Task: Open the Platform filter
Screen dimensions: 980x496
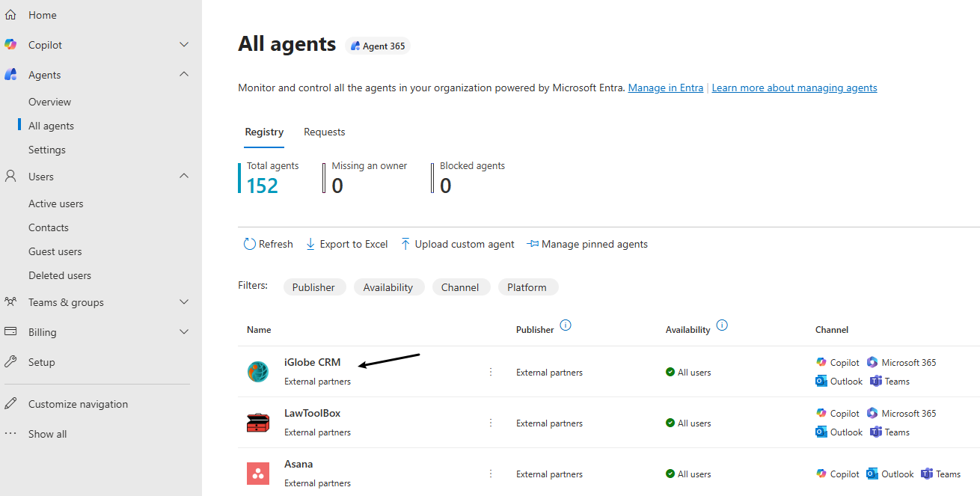Action: pyautogui.click(x=527, y=287)
